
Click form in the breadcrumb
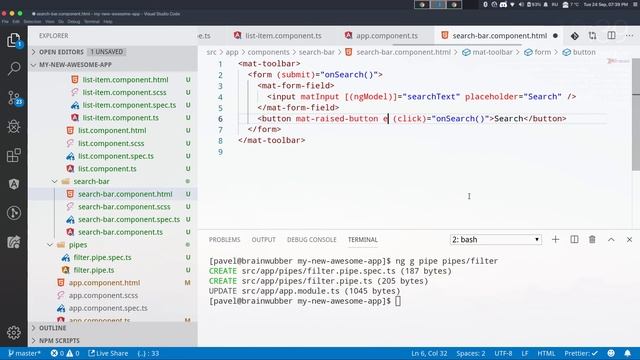tap(542, 52)
